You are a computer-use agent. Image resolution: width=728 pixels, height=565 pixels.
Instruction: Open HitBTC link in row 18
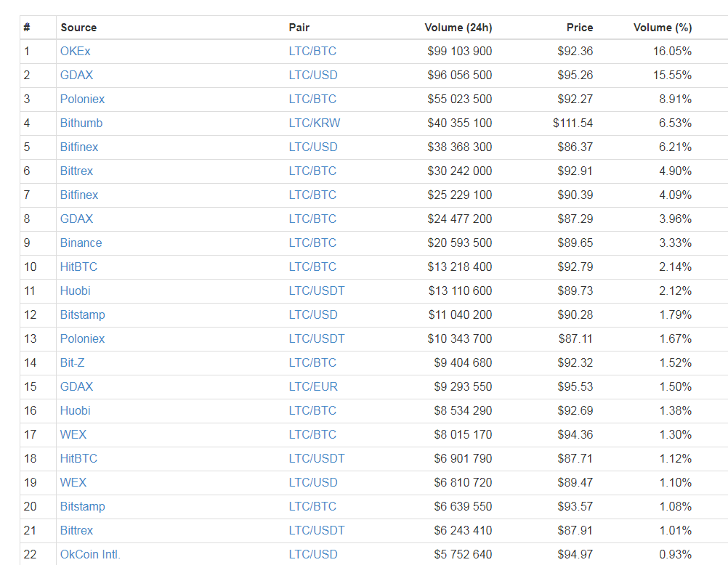pyautogui.click(x=79, y=459)
